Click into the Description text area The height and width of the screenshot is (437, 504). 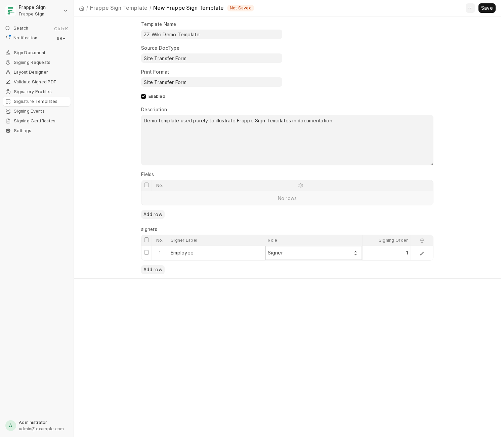pos(287,140)
